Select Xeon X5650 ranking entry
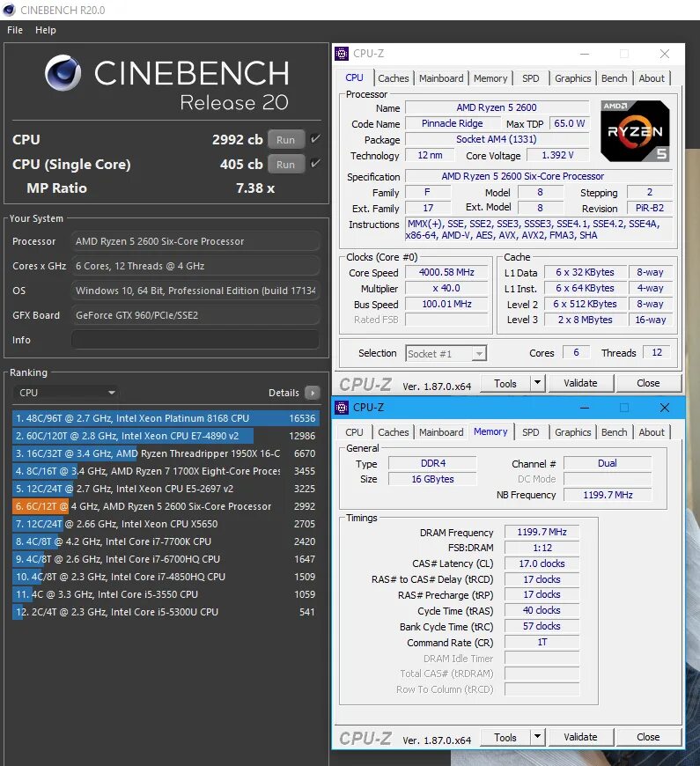Image resolution: width=700 pixels, height=766 pixels. pos(166,524)
